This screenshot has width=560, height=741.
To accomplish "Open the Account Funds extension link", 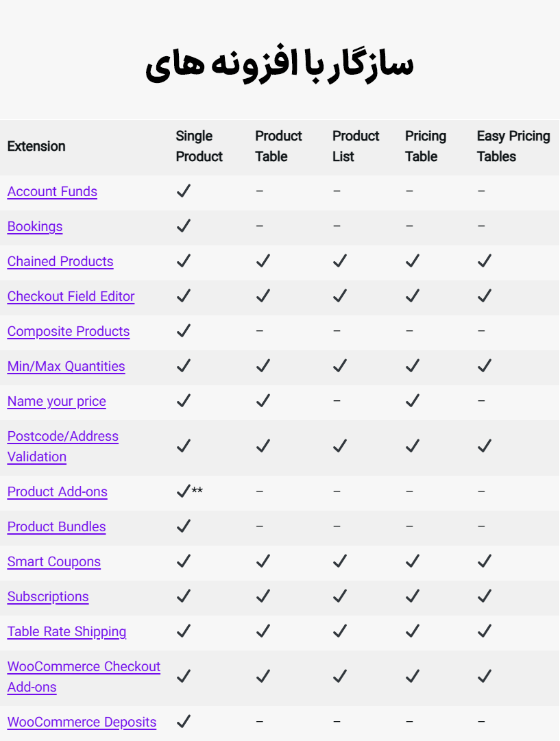I will (52, 192).
